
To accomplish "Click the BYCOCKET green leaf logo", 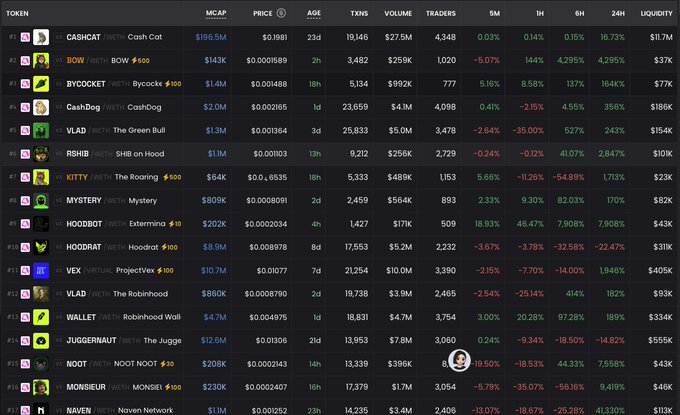I will [x=41, y=84].
